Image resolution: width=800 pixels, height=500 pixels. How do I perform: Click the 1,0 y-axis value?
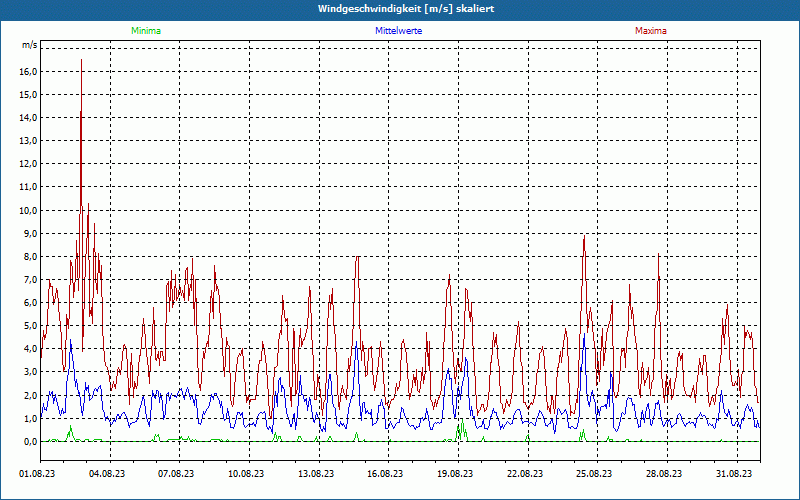pos(30,418)
